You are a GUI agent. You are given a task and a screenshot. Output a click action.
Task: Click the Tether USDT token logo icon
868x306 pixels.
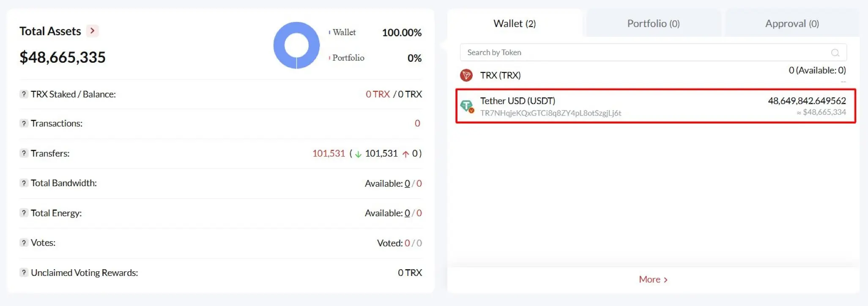pos(467,106)
